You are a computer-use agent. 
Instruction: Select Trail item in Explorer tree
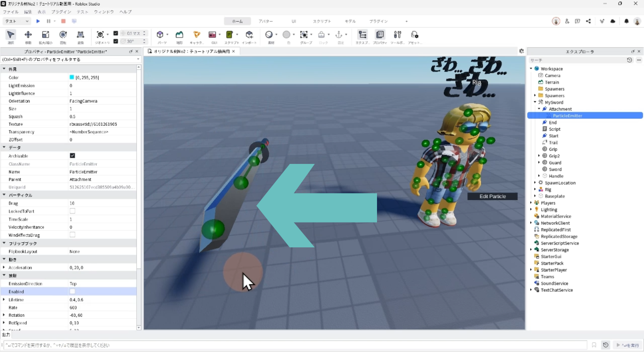(553, 142)
